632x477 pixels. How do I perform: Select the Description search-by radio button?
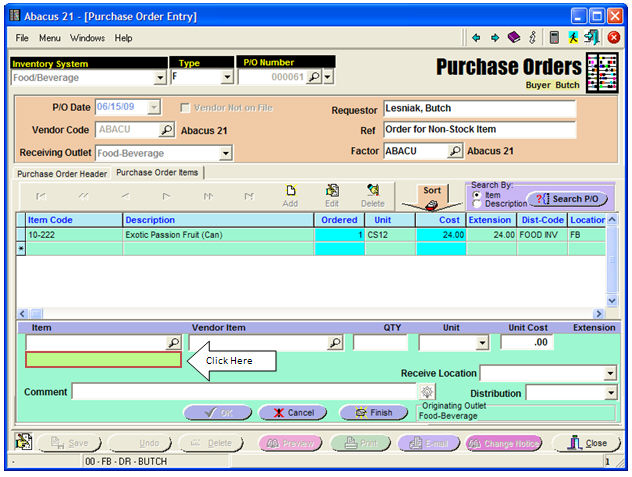coord(475,204)
